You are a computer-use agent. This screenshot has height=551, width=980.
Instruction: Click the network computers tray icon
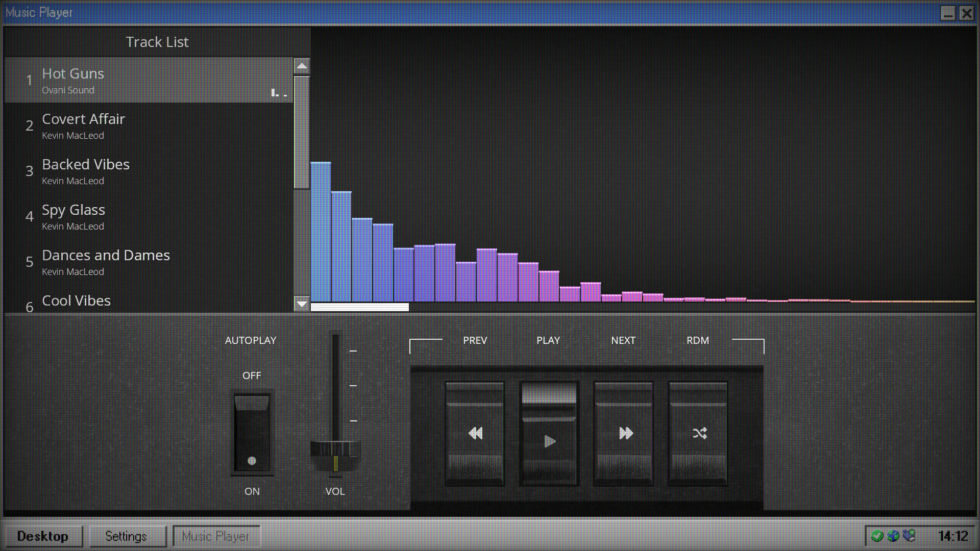909,535
